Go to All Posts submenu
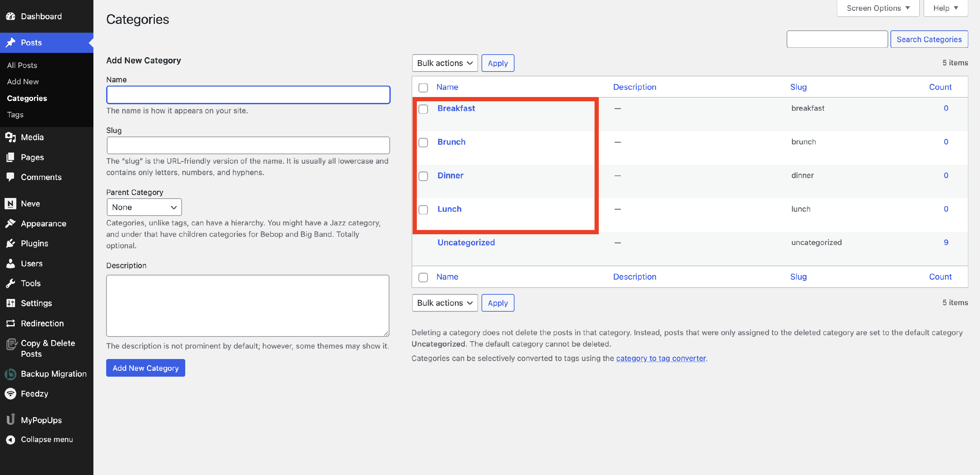The image size is (980, 475). point(22,65)
